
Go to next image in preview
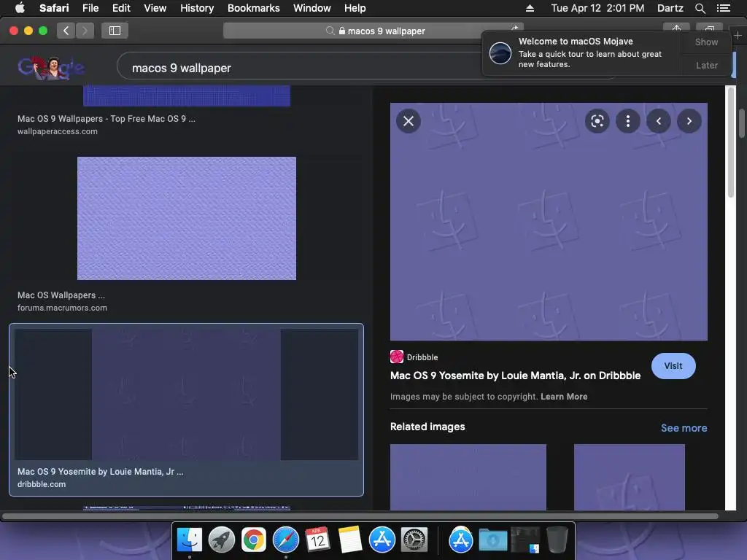(689, 121)
